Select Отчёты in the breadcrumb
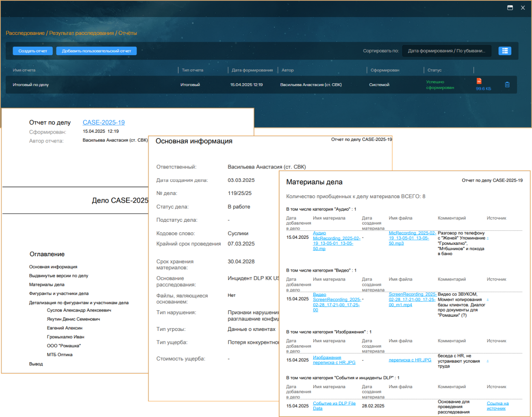 coord(128,33)
